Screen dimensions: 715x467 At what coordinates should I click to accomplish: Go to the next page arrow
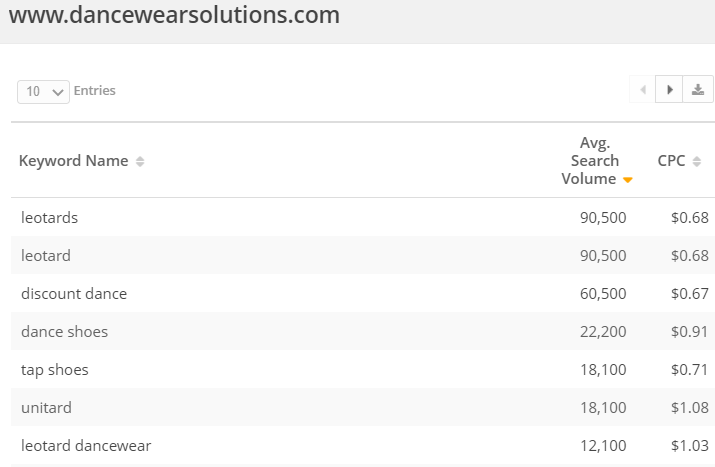(669, 89)
